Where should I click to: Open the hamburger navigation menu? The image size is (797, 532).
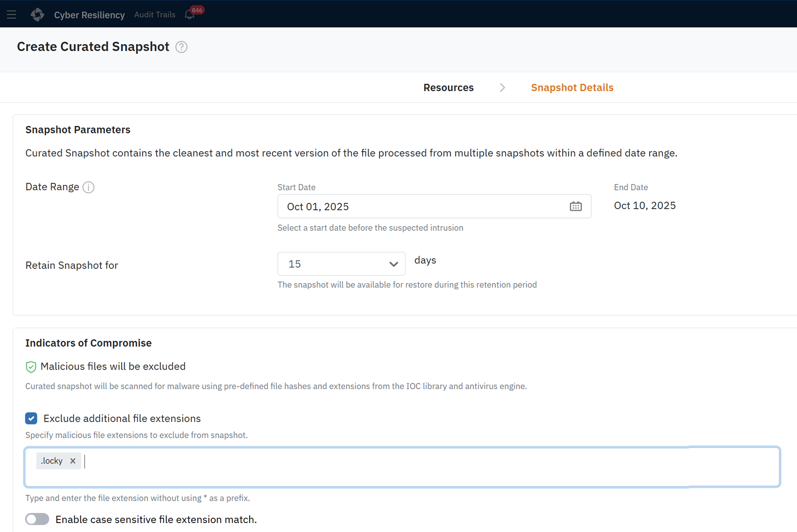pos(11,14)
